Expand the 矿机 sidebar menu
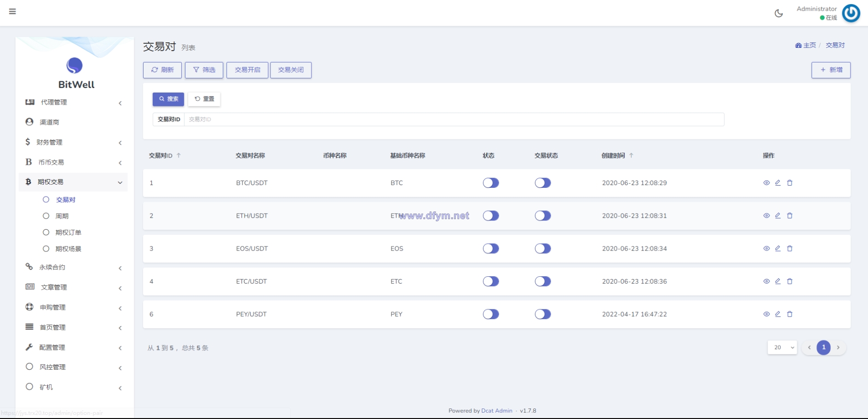Viewport: 868px width, 419px height. pos(74,387)
